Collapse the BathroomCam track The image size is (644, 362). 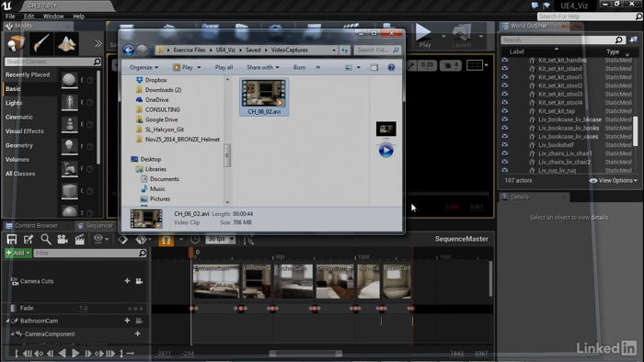[x=7, y=321]
